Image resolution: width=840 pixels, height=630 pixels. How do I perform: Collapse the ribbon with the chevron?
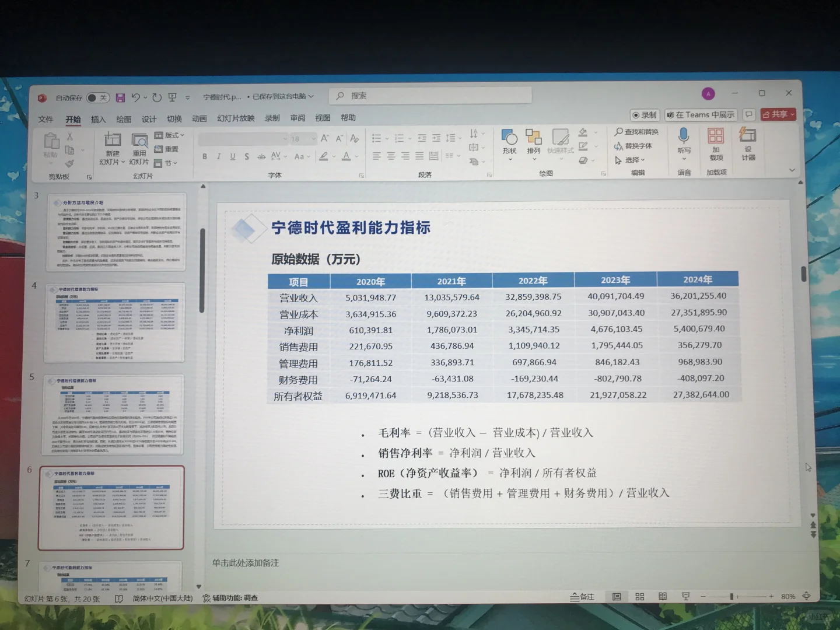[792, 170]
